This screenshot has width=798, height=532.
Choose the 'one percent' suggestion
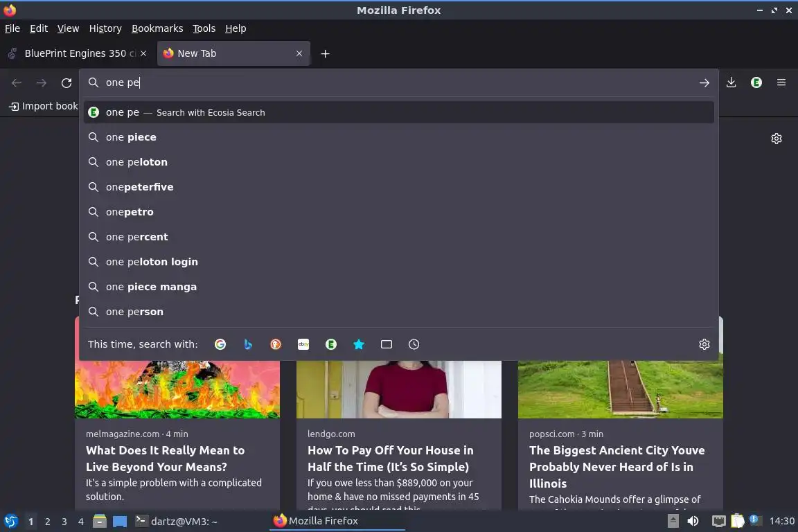(x=398, y=237)
